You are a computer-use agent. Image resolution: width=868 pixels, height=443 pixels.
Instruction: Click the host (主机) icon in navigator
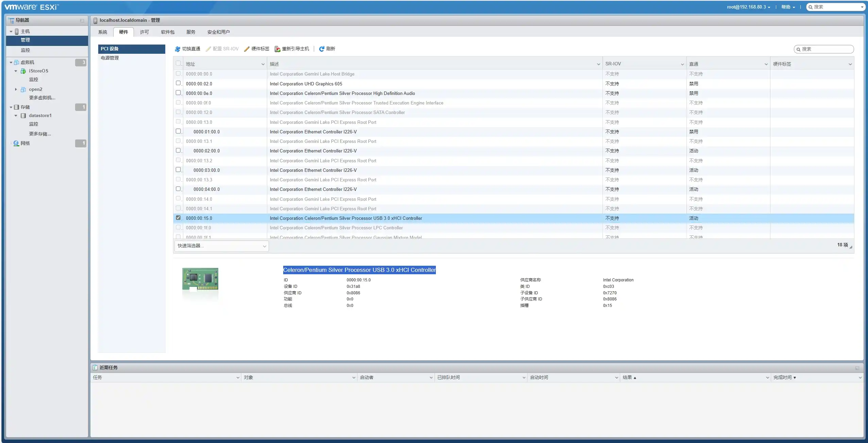coord(17,32)
